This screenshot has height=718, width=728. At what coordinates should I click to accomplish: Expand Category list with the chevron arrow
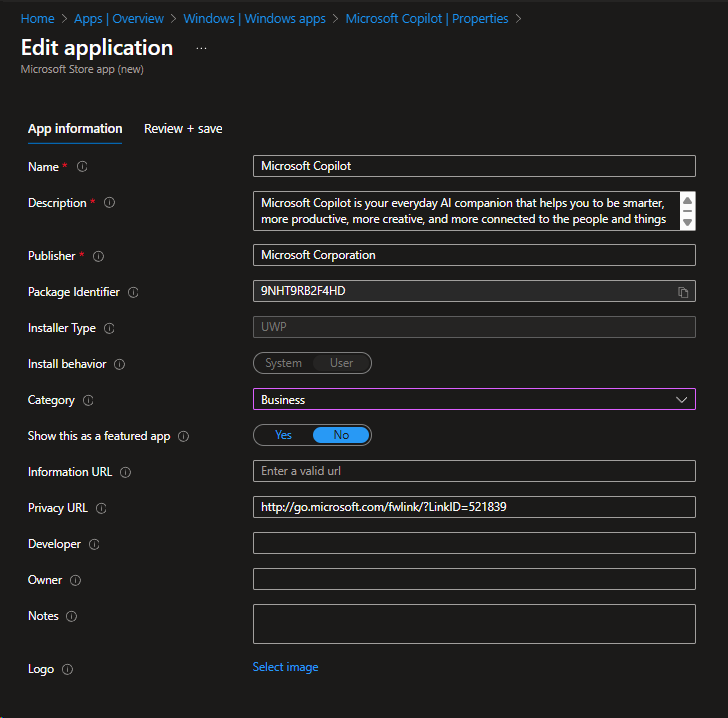[681, 400]
